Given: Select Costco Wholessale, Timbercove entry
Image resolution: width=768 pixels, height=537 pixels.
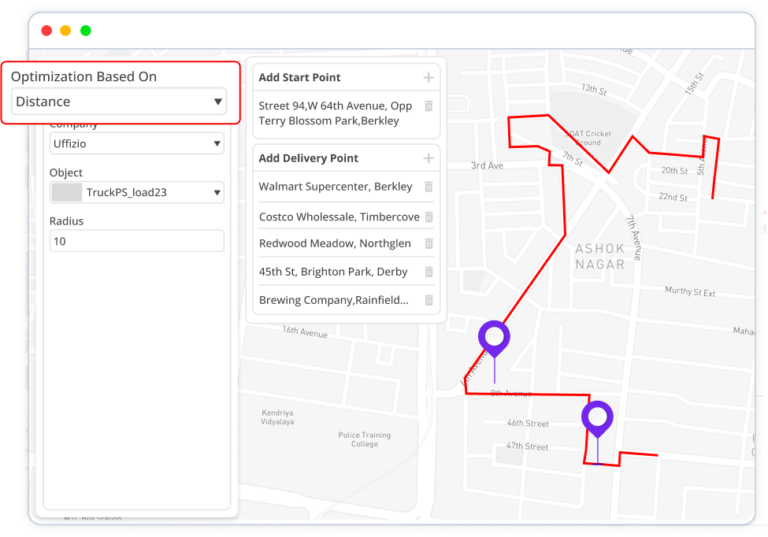Looking at the screenshot, I should (x=339, y=217).
